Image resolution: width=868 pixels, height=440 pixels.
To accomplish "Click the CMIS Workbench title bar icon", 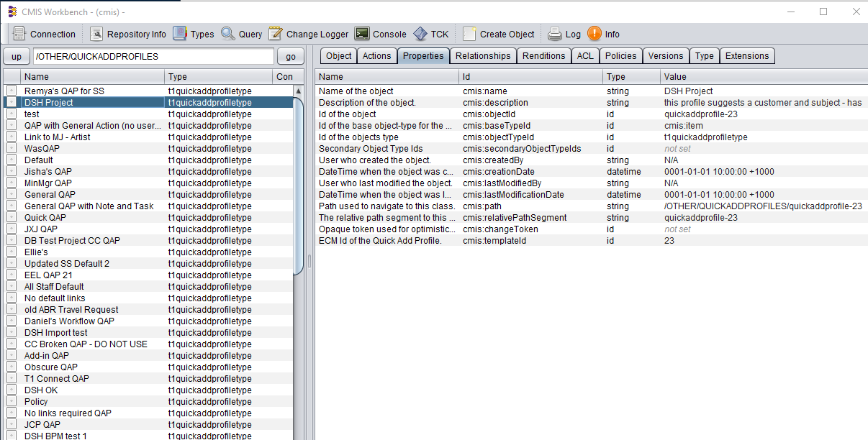I will pos(12,12).
